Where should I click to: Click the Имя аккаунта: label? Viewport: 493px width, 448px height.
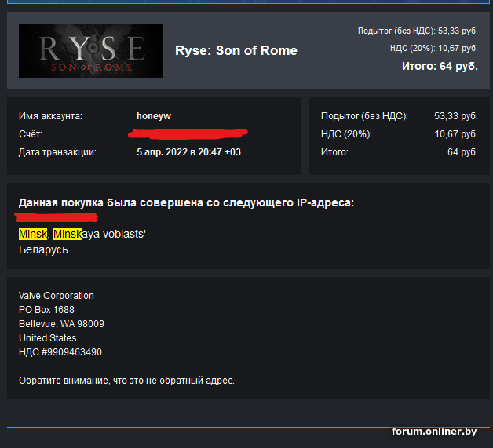[50, 116]
